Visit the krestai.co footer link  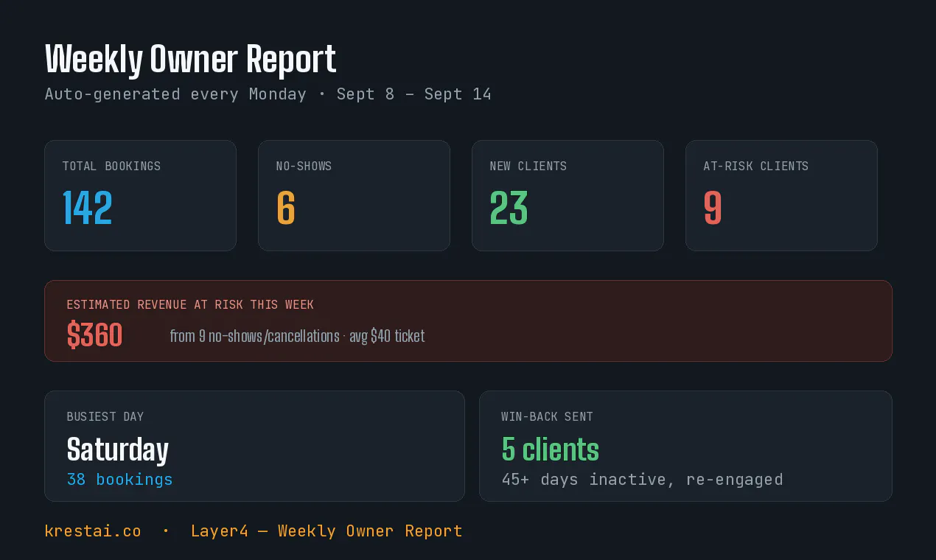pyautogui.click(x=93, y=531)
